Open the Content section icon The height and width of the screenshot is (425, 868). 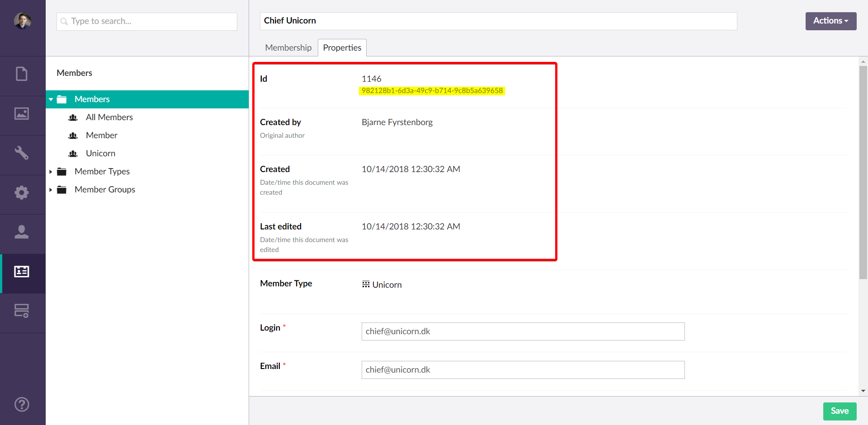(22, 74)
